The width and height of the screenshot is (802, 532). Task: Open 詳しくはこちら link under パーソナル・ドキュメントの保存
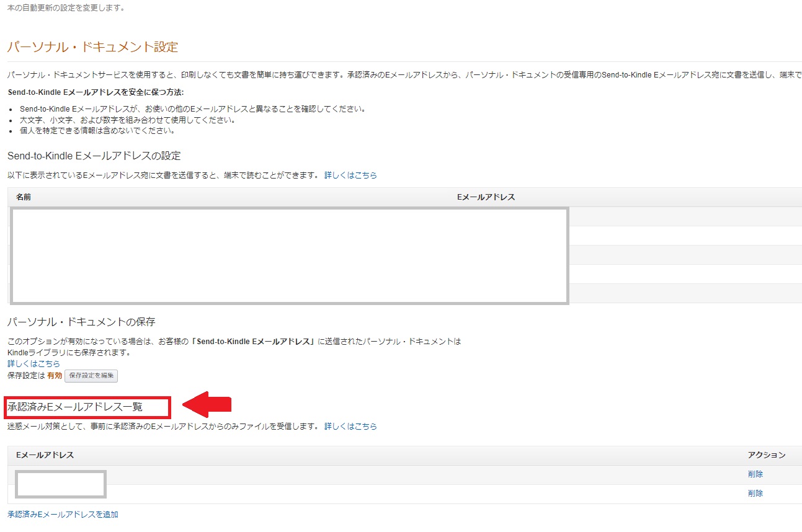pyautogui.click(x=33, y=364)
